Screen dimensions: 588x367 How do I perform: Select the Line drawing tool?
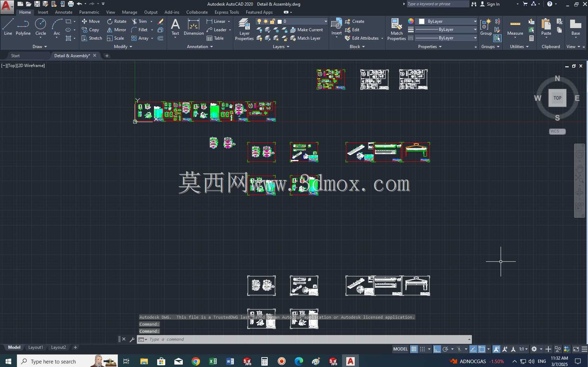(x=8, y=27)
